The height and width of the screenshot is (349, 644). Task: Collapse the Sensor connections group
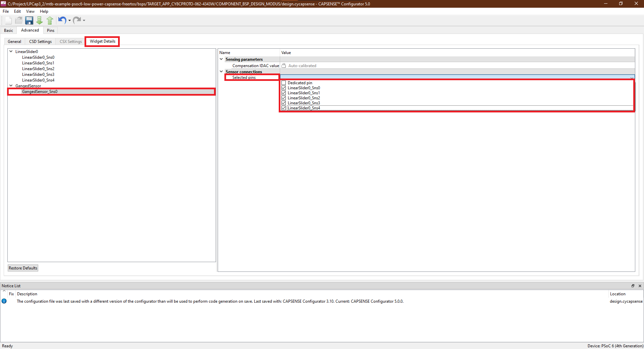(221, 71)
